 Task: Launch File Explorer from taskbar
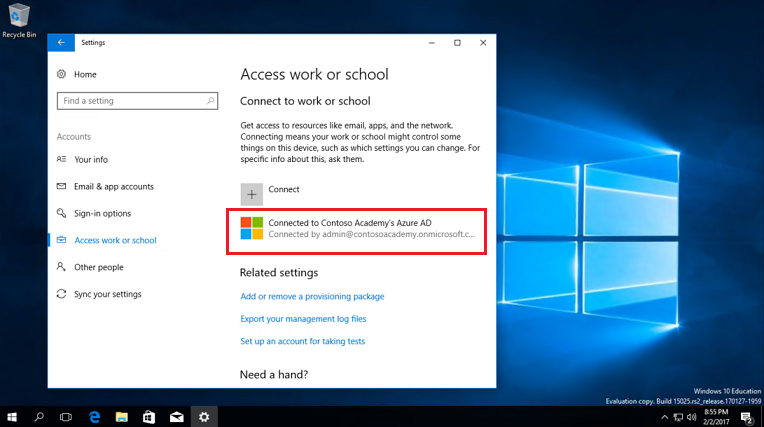click(x=121, y=416)
